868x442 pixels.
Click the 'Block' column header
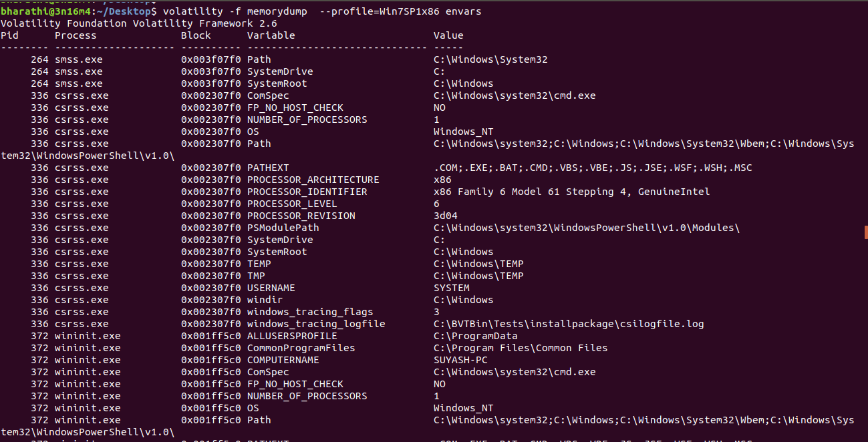pyautogui.click(x=196, y=35)
